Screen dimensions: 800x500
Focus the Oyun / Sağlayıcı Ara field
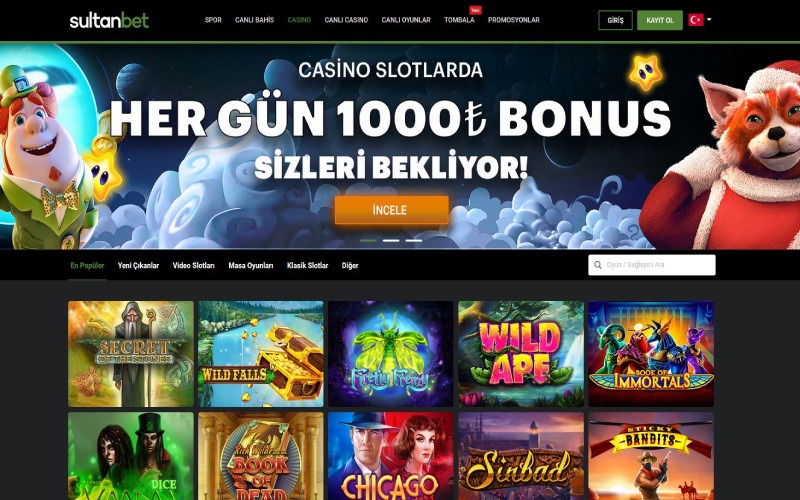[x=652, y=265]
